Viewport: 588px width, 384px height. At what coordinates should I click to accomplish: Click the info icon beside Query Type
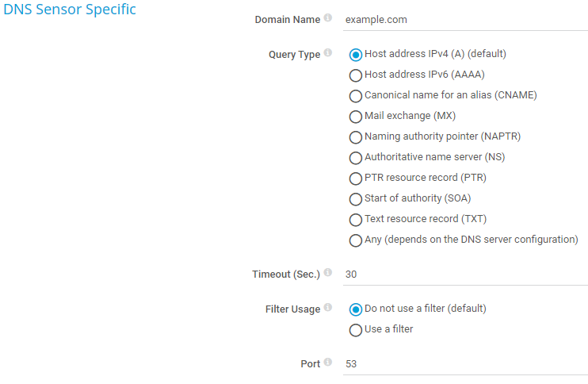click(x=328, y=54)
